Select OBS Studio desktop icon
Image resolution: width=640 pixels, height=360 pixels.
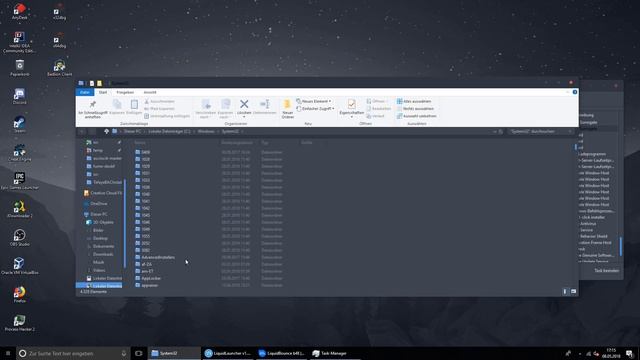point(19,238)
